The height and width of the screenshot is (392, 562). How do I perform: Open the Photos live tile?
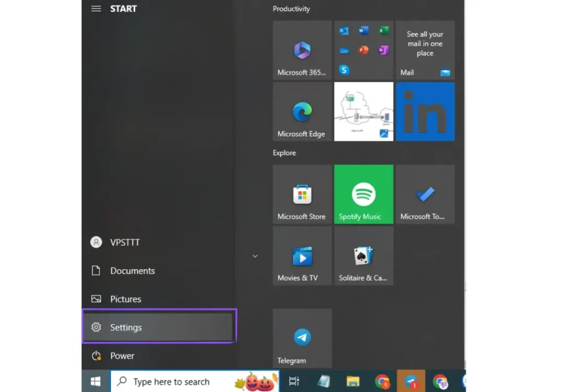(x=363, y=111)
